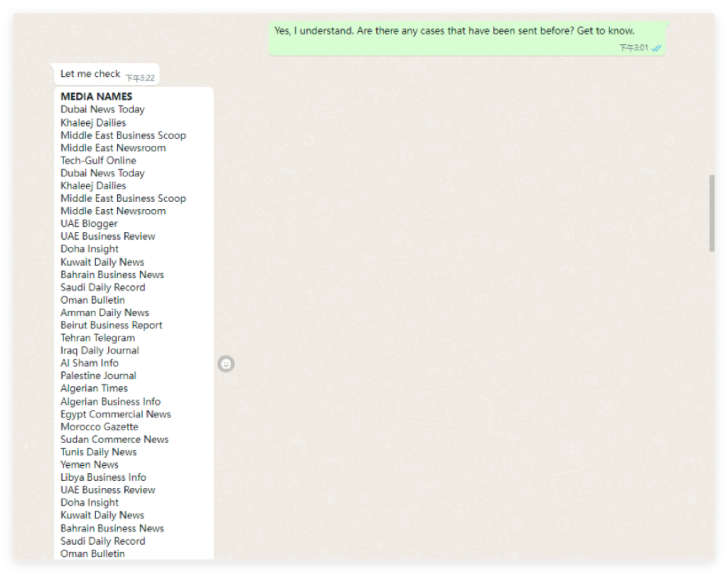The image size is (728, 574).
Task: Click the emoji reaction icon beside message
Action: pos(226,364)
